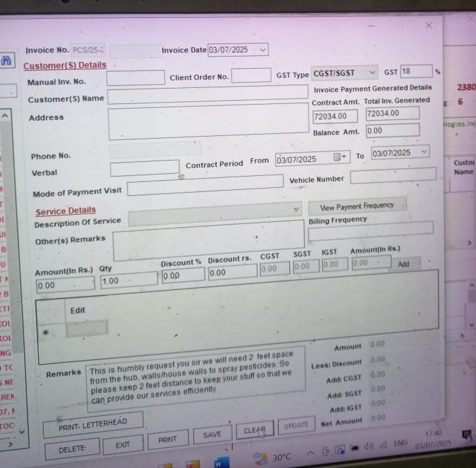Viewport: 476px width, 468px height.
Task: Click the Invoice No. field PCS/25-
Action: point(88,50)
